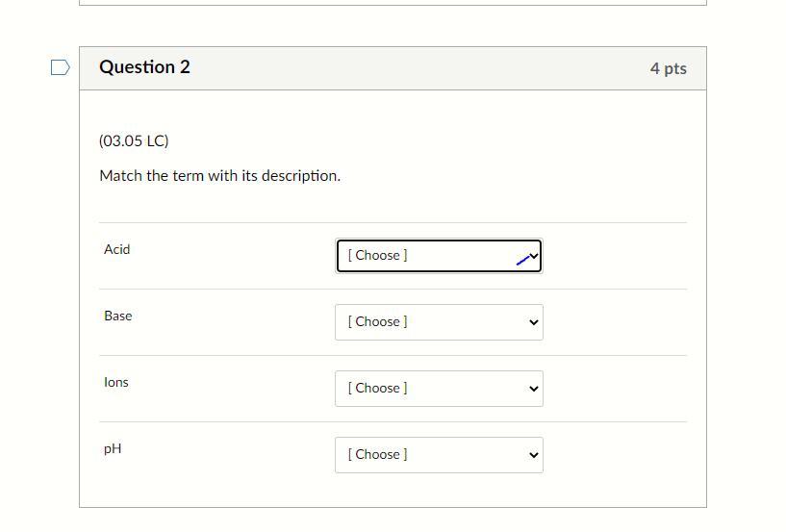This screenshot has height=532, width=786.
Task: Click the 4 pts score label
Action: point(668,68)
